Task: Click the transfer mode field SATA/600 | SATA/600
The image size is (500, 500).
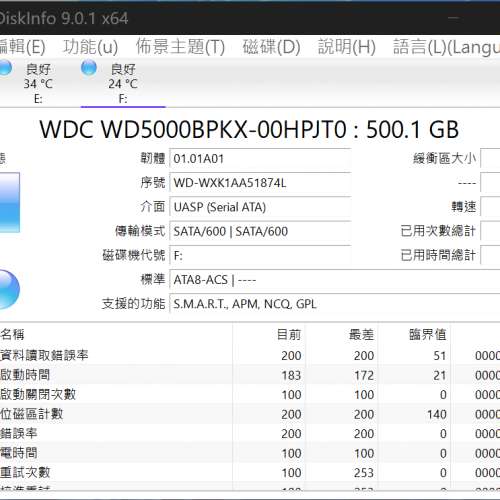Action: [260, 231]
